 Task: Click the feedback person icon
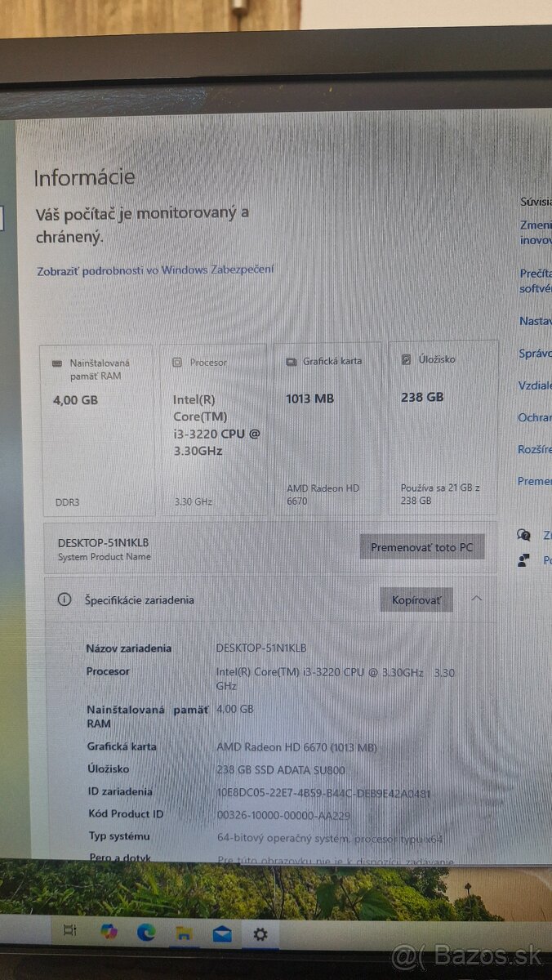pos(524,560)
